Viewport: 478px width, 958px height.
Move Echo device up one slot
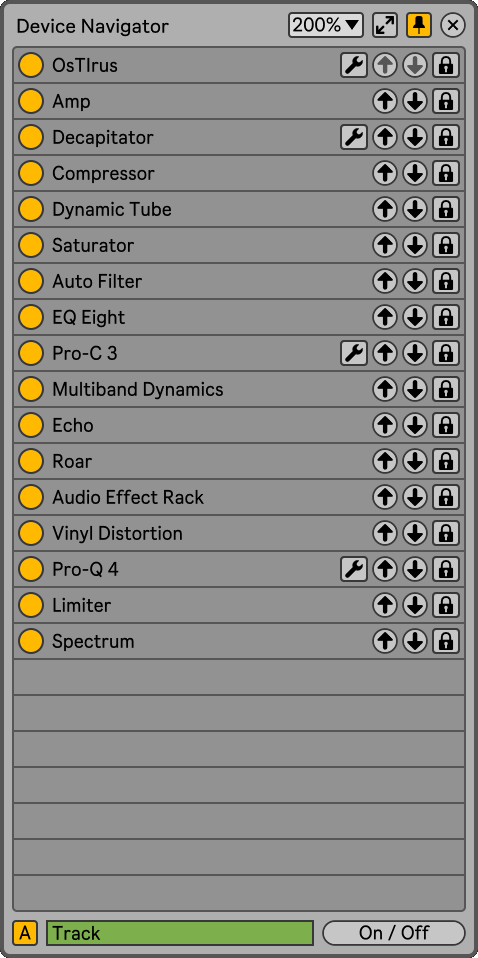tap(385, 425)
